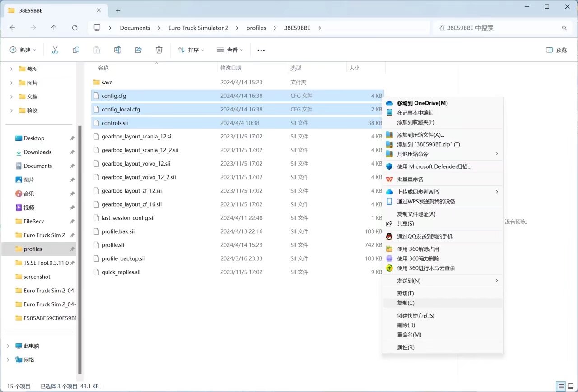The image size is (578, 392).
Task: Choose 添加到压缩文件(A)... option
Action: point(443,135)
